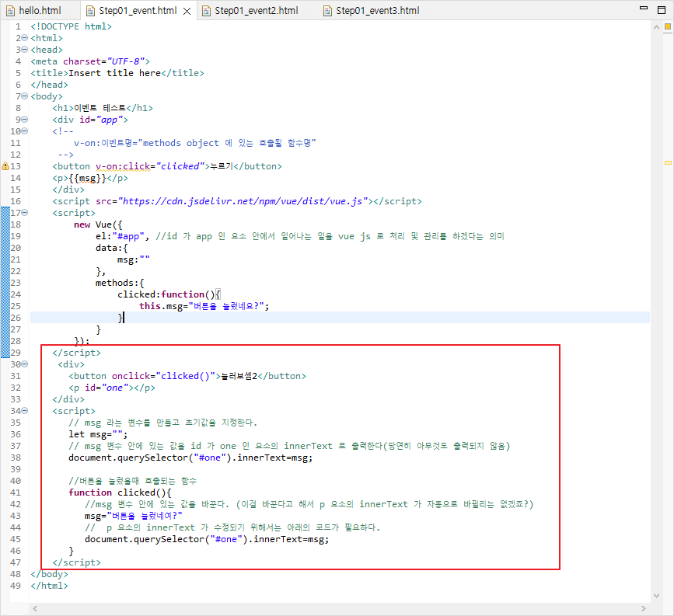Click "methods:{" on line 23
The width and height of the screenshot is (674, 616).
(120, 283)
